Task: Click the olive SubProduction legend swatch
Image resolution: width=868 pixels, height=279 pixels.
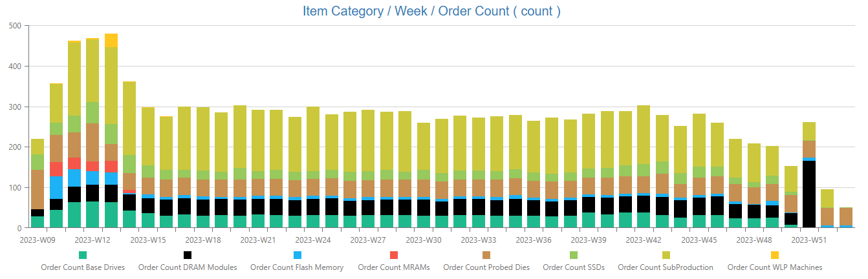Action: pyautogui.click(x=666, y=255)
